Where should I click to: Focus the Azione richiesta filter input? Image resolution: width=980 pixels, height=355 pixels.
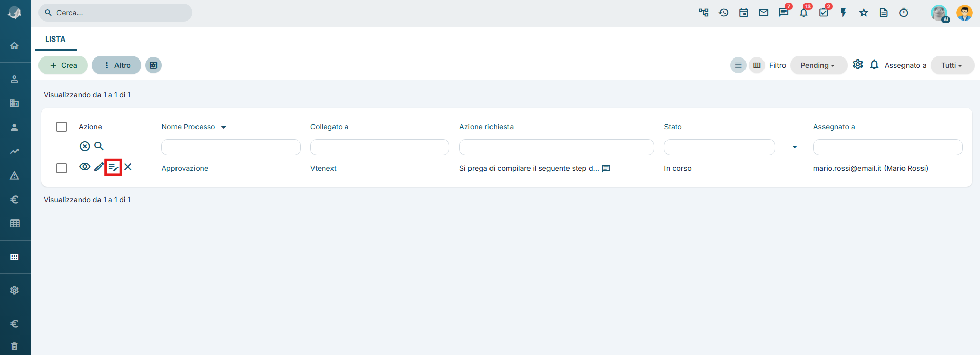[x=556, y=147]
